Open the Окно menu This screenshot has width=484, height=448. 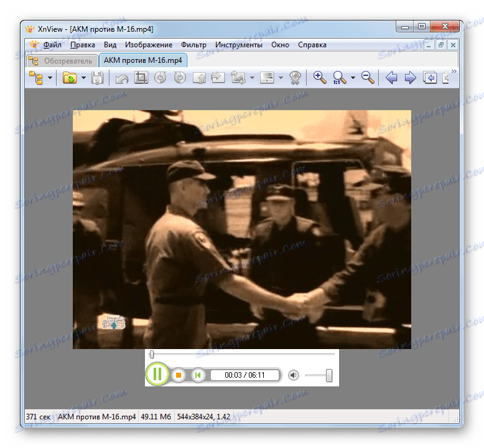pos(280,45)
